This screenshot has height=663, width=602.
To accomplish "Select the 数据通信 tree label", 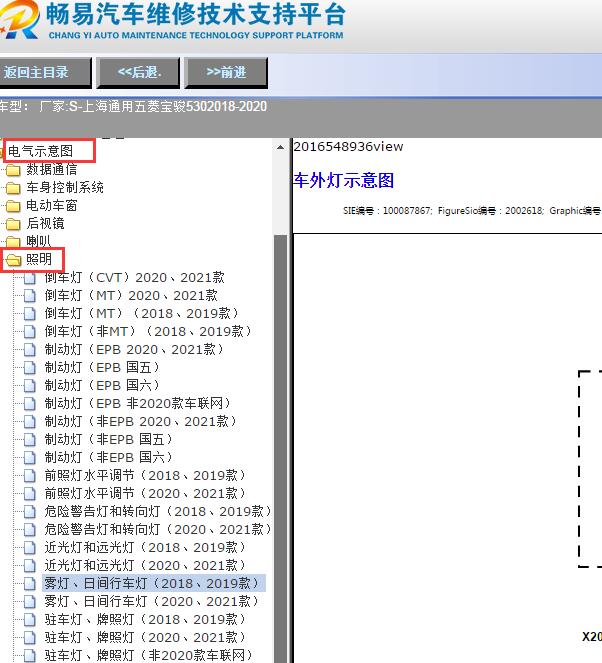I will coord(52,170).
